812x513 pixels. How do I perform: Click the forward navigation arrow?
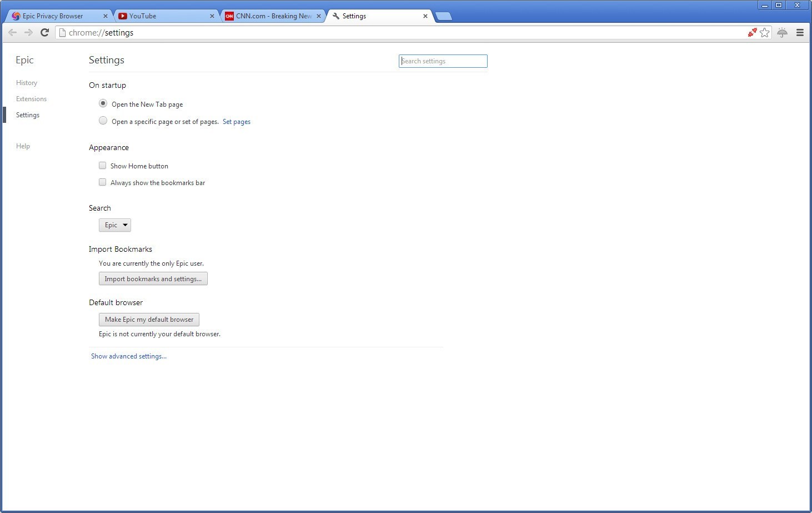[29, 32]
